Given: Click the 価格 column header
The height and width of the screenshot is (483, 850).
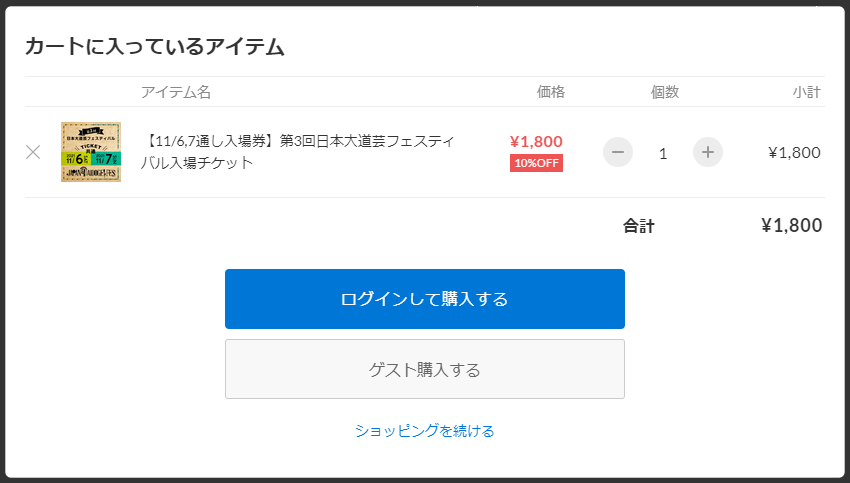Looking at the screenshot, I should (551, 92).
